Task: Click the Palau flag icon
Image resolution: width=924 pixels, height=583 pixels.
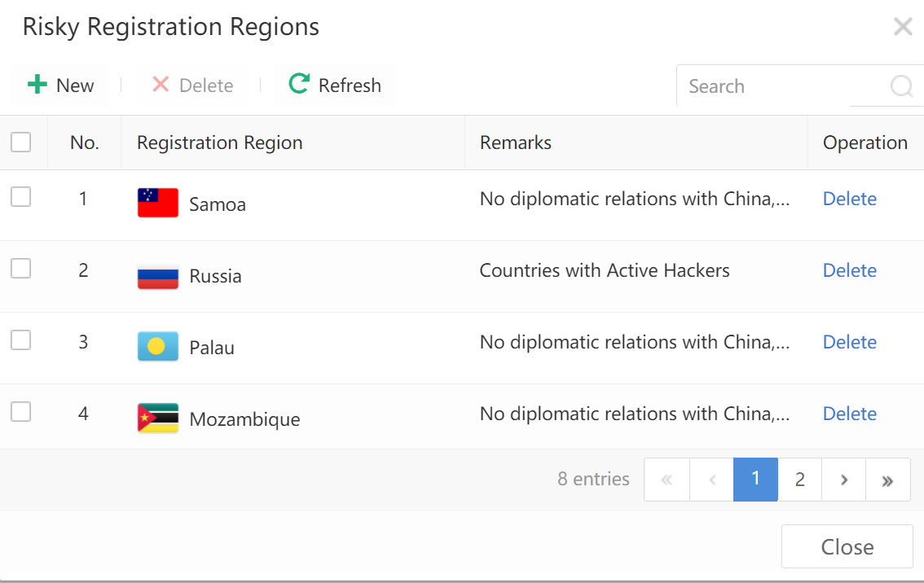Action: point(158,347)
